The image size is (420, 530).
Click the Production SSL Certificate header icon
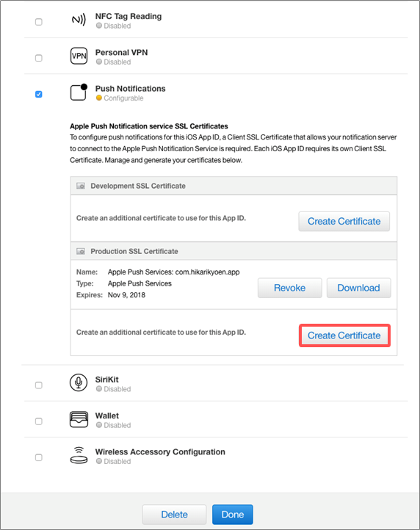point(81,251)
